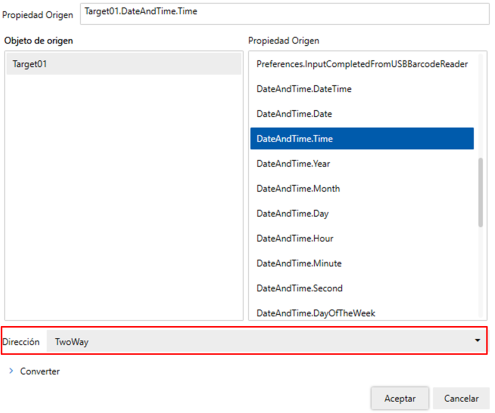Select DateAndTime.Hour property
Screen dimensions: 495x413
(362, 238)
